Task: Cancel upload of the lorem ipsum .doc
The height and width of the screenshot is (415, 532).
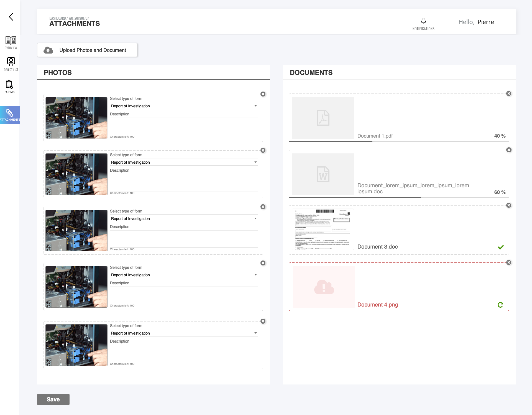Action: click(x=509, y=150)
